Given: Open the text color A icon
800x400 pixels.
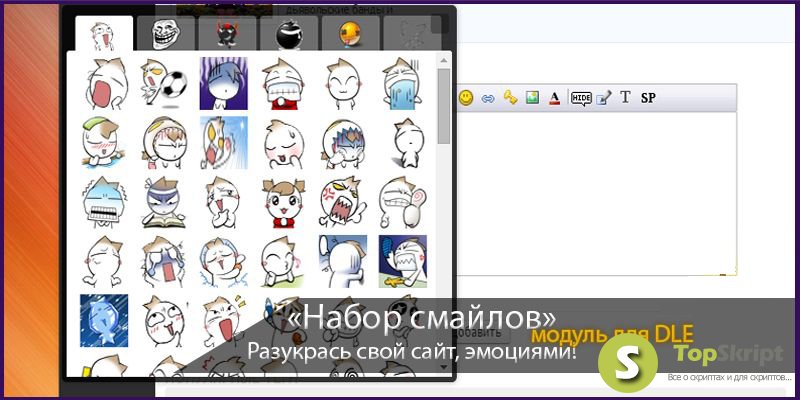Looking at the screenshot, I should tap(555, 97).
